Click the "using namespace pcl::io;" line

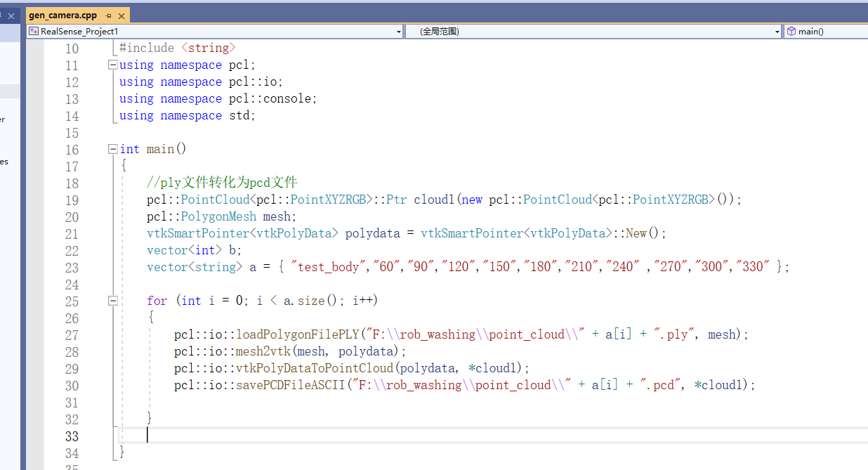click(202, 81)
